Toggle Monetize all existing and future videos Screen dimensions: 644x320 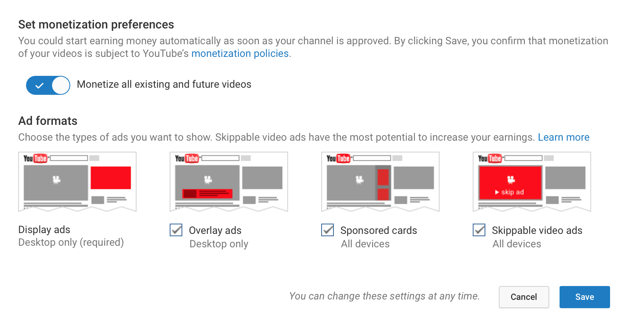(x=48, y=85)
